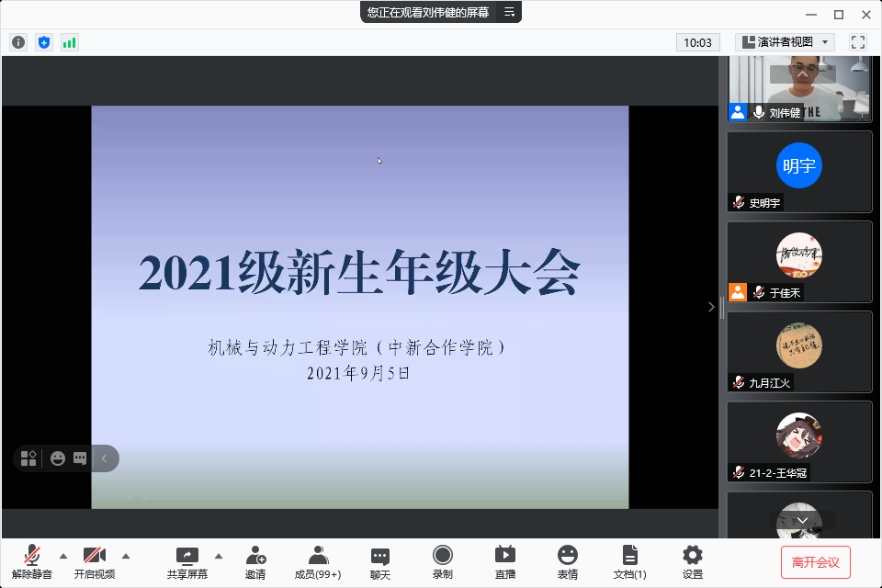882x588 pixels.
Task: Click Share Screen (共享屏幕) button
Action: point(187,561)
